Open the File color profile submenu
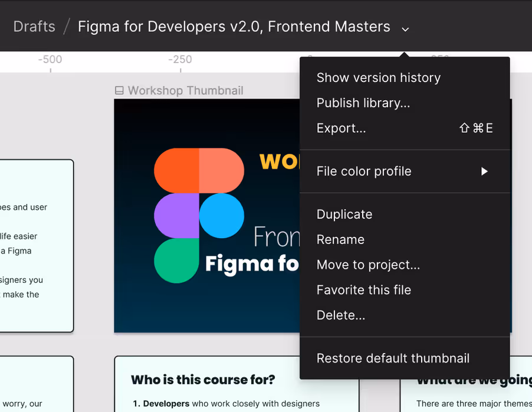 [405, 172]
